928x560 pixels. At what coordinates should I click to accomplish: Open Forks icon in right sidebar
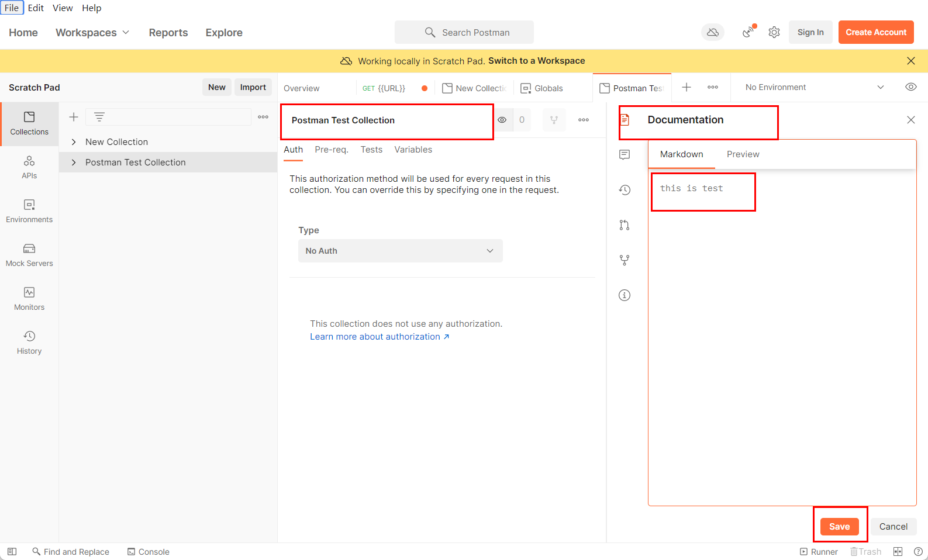(x=625, y=260)
